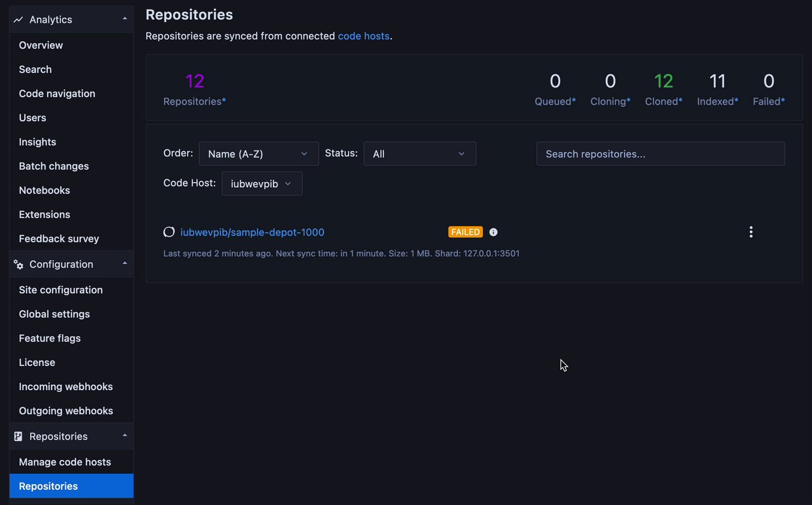The width and height of the screenshot is (812, 505).
Task: Open the Code Host dropdown showing iubwevpib
Action: (x=262, y=184)
